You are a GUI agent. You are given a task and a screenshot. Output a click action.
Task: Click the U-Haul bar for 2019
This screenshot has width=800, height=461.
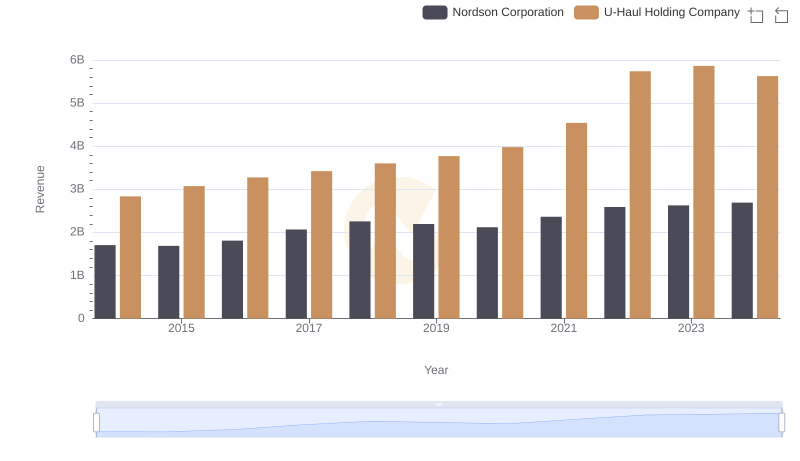tap(449, 237)
